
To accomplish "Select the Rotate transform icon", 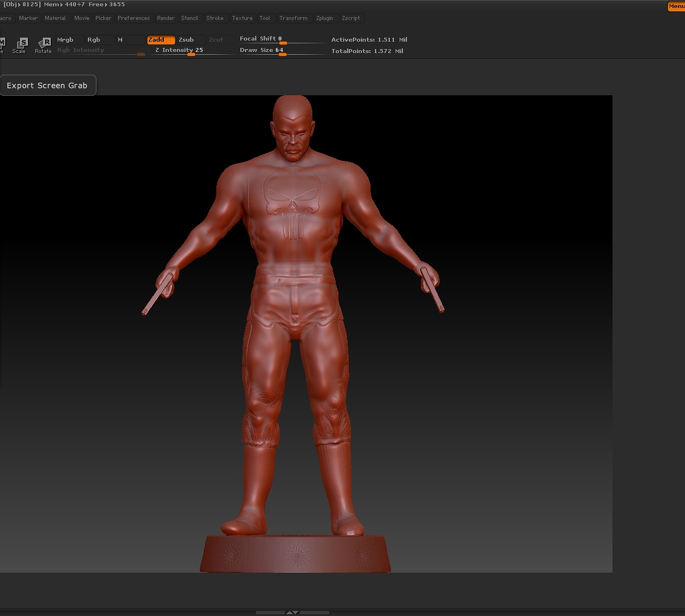I will [44, 45].
